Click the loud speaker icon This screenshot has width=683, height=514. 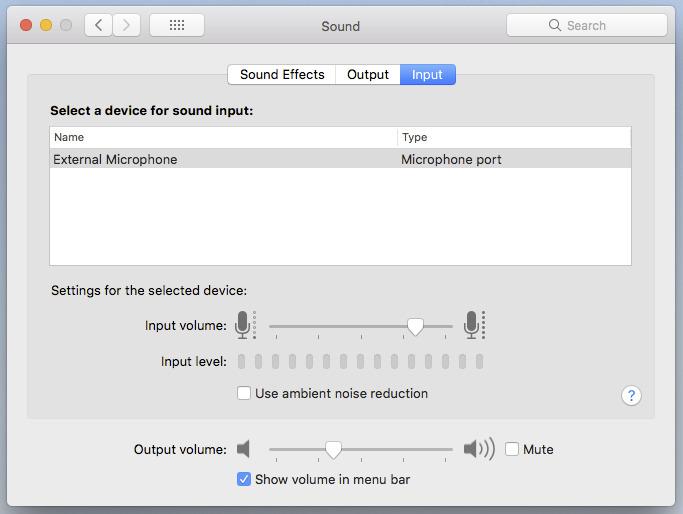point(479,449)
